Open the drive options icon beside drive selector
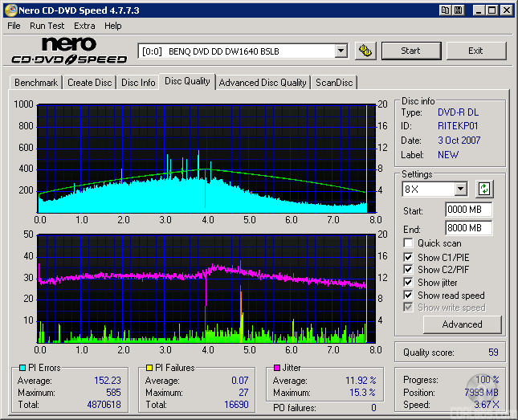 (365, 51)
